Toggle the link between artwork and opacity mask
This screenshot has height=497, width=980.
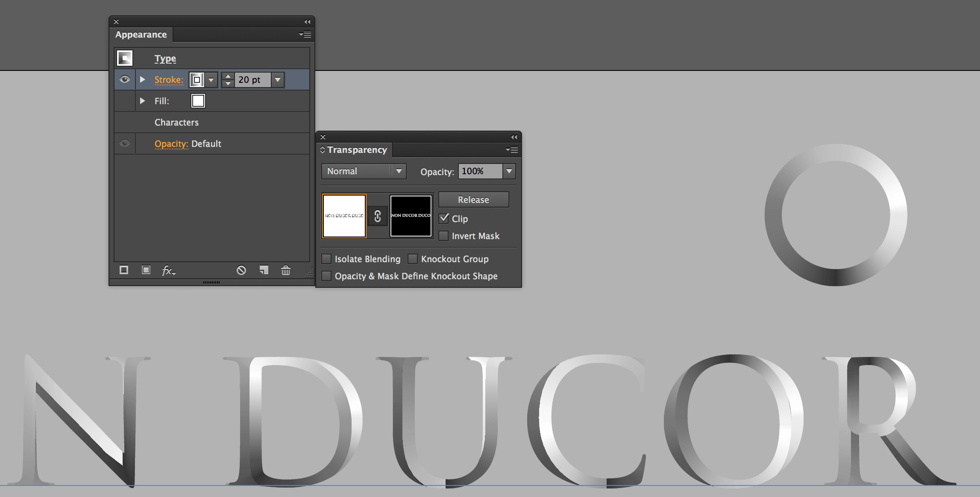378,216
